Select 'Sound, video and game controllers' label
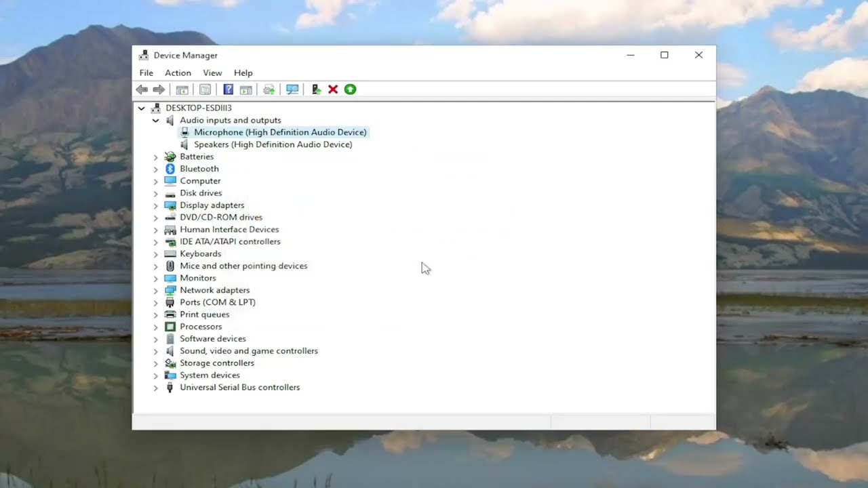 pyautogui.click(x=249, y=351)
